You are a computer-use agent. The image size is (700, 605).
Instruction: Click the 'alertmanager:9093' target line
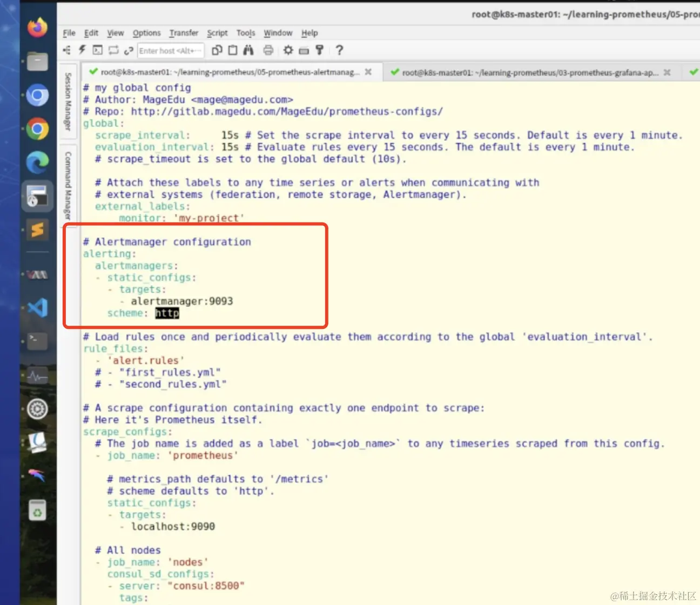coord(182,301)
